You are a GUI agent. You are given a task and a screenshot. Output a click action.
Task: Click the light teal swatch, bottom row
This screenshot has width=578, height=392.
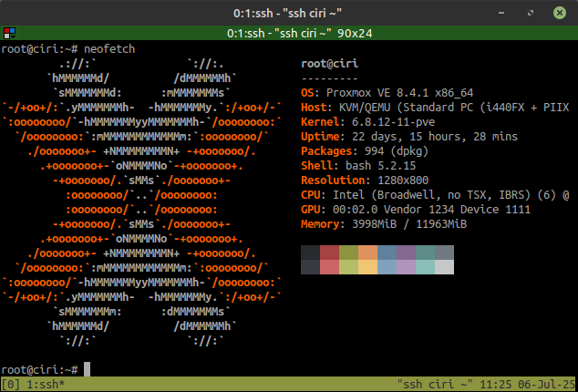point(426,267)
